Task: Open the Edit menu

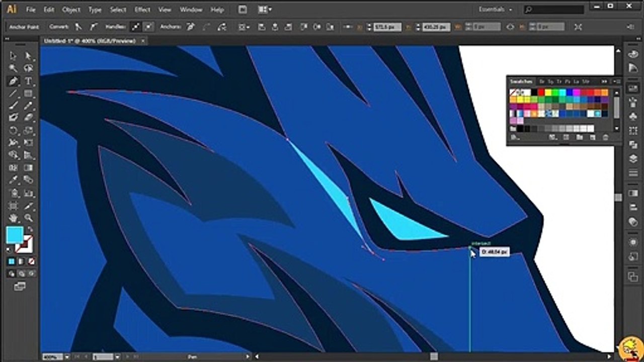Action: [49, 10]
